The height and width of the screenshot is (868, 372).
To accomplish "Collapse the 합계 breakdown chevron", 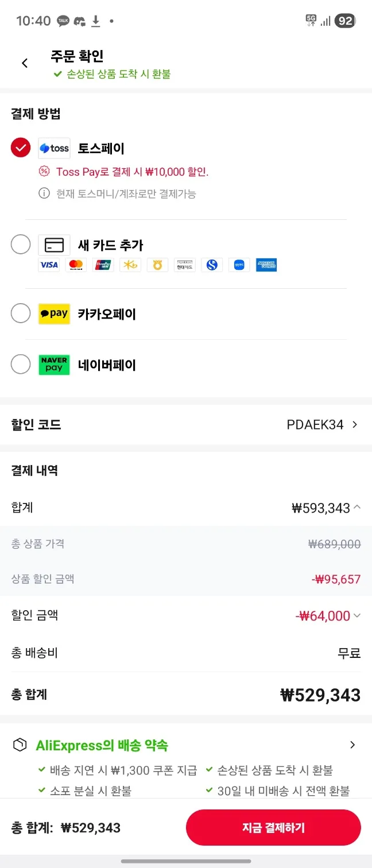I will click(x=357, y=507).
